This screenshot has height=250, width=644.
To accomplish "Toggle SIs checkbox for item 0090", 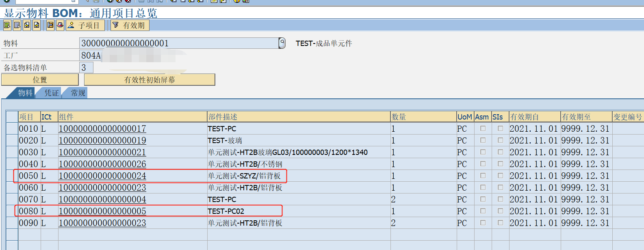I will pyautogui.click(x=500, y=223).
